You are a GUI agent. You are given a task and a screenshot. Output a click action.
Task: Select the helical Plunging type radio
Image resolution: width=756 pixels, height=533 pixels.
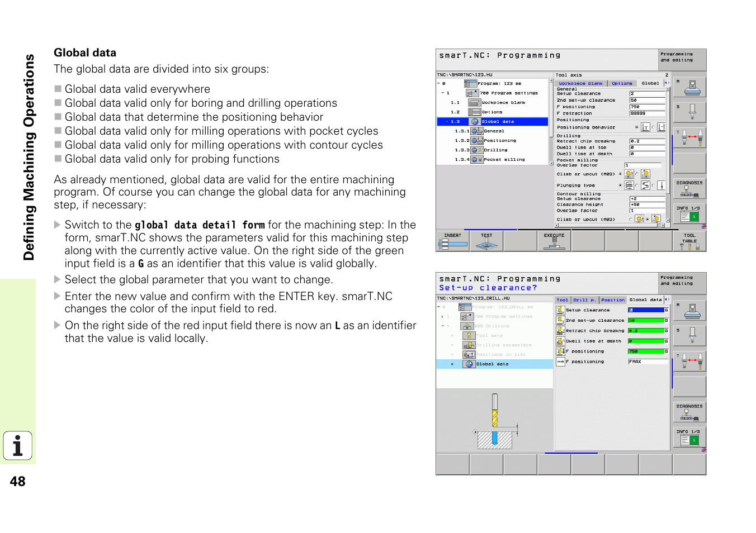[620, 185]
